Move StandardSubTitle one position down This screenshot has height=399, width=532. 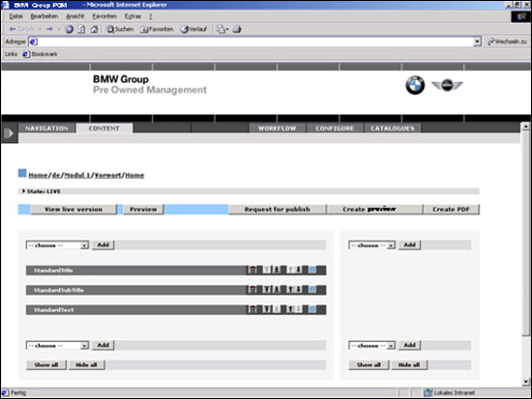pyautogui.click(x=299, y=290)
